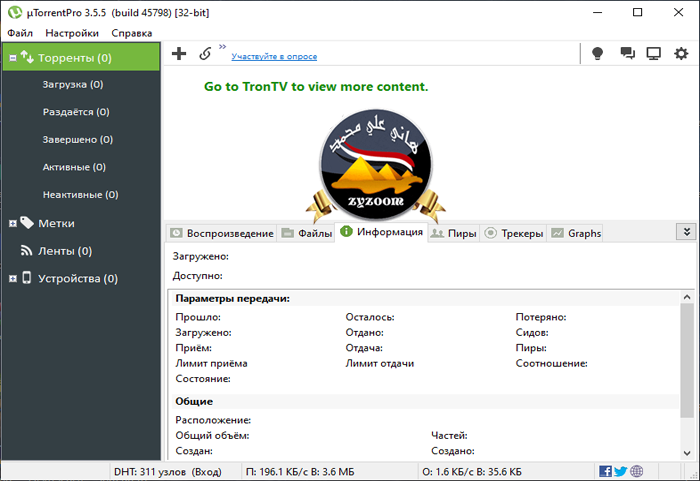700x481 pixels.
Task: Switch to the Информация tab
Action: [x=381, y=232]
